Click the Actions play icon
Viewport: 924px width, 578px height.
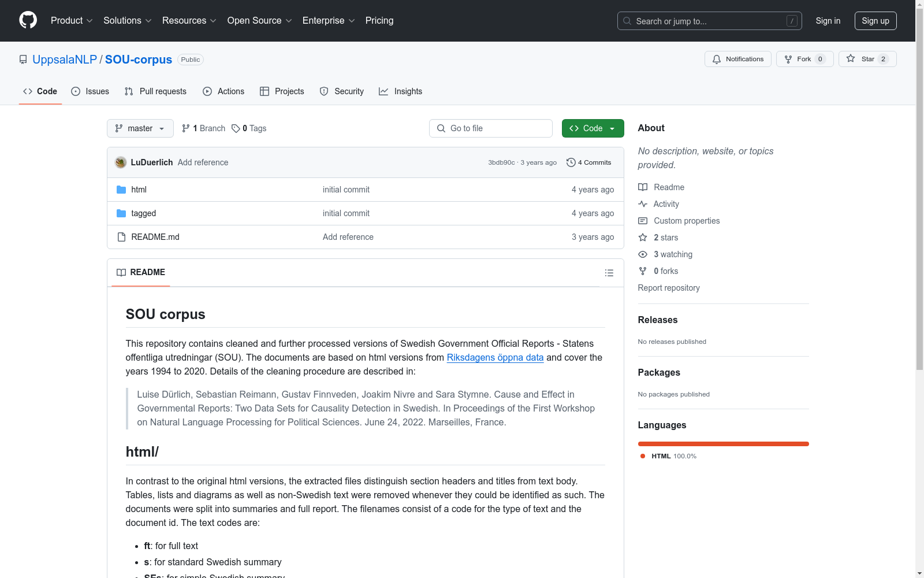click(x=207, y=91)
